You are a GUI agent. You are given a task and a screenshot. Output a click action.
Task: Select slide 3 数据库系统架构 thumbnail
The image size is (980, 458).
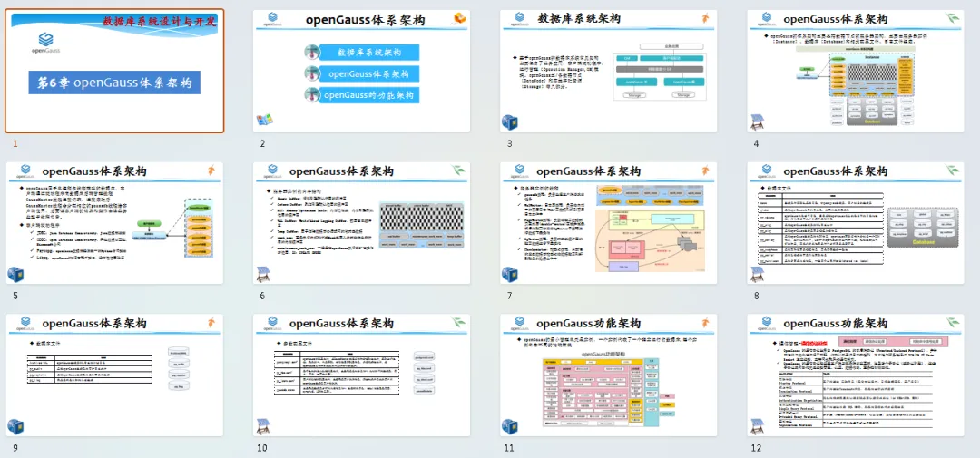609,71
